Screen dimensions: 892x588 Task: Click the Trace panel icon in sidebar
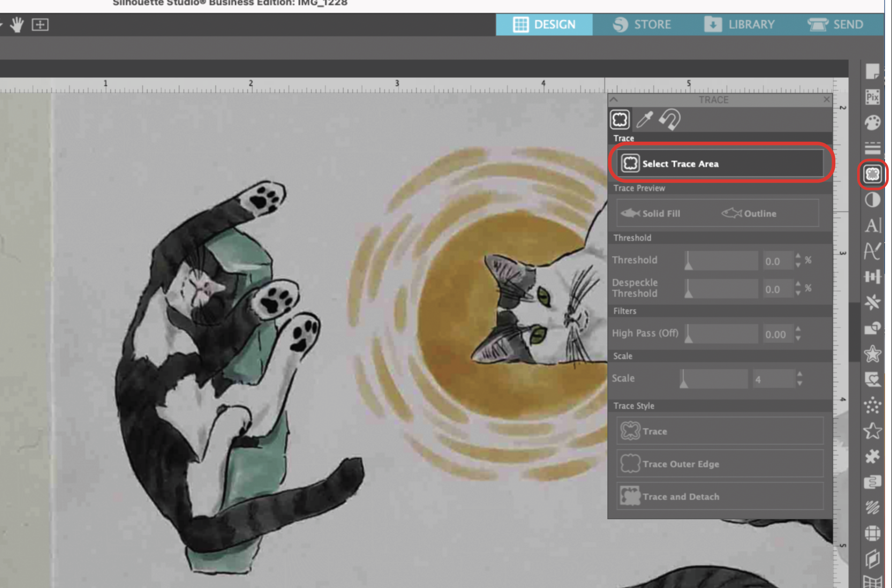[x=872, y=174]
